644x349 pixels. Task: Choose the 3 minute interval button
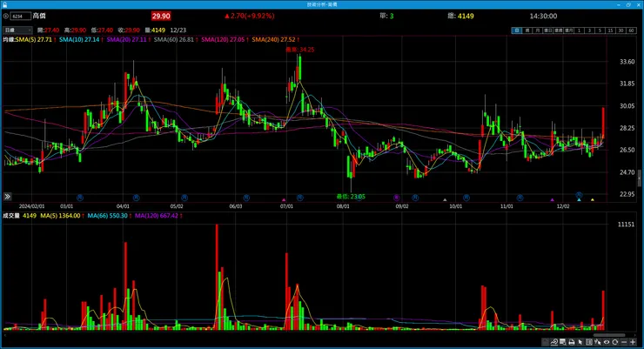pyautogui.click(x=590, y=30)
